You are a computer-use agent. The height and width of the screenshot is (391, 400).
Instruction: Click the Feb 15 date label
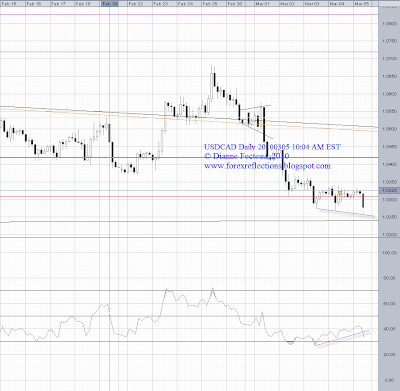[9, 3]
